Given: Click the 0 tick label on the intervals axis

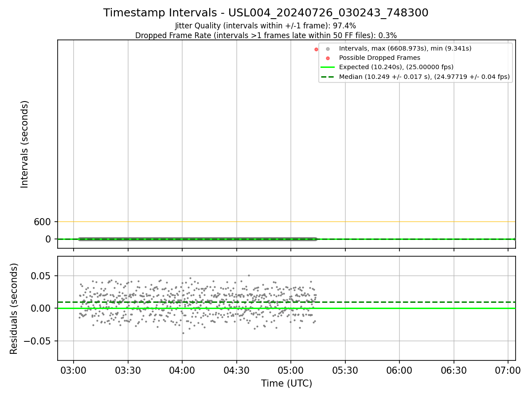Looking at the screenshot, I should pyautogui.click(x=49, y=239).
